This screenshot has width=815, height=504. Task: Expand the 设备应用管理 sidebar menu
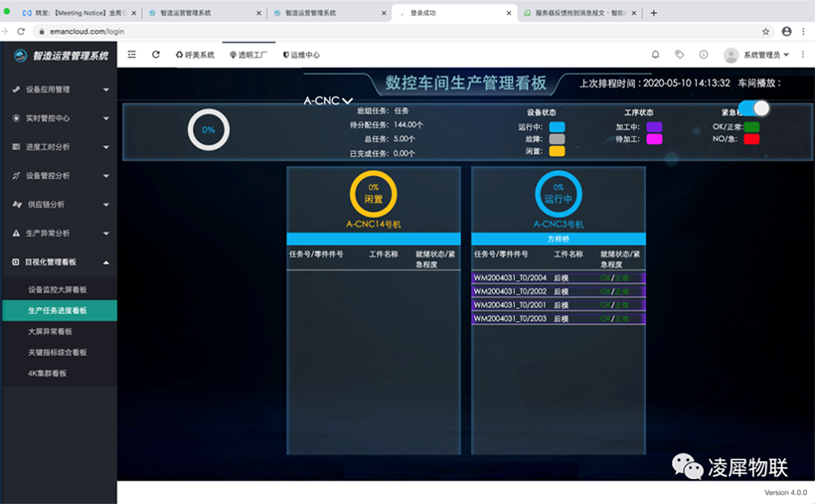pos(59,90)
